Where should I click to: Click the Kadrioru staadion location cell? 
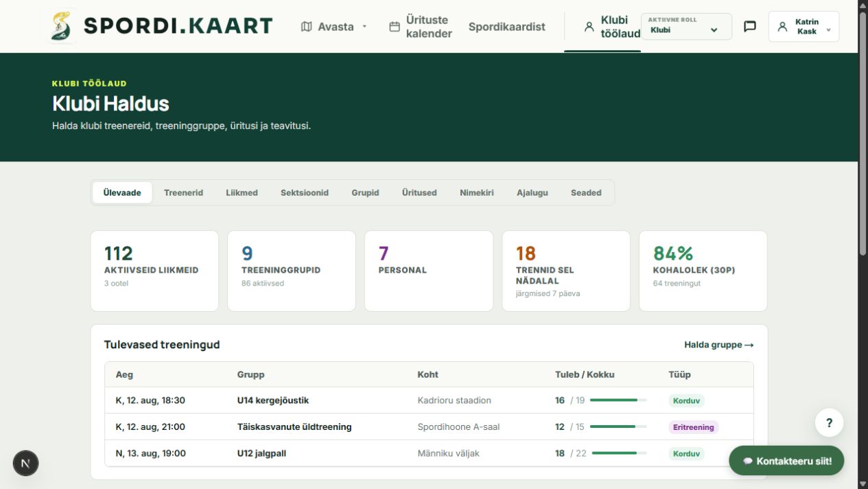pyautogui.click(x=454, y=400)
